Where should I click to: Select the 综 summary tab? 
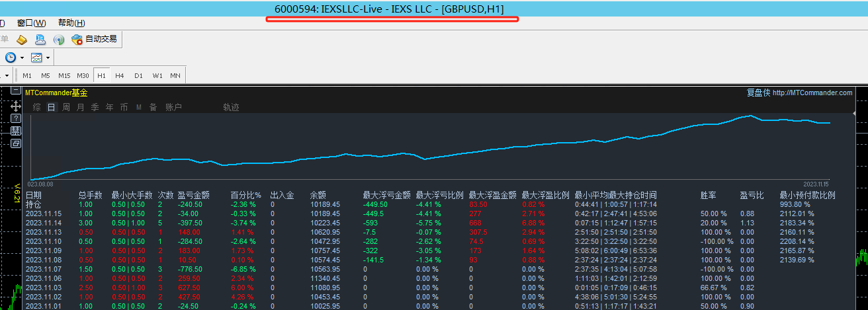[36, 107]
